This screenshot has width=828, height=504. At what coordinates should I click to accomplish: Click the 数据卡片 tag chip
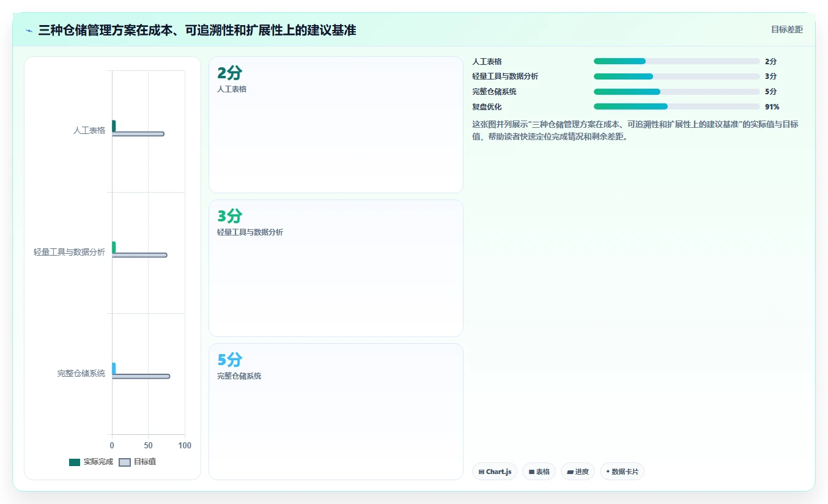point(622,472)
